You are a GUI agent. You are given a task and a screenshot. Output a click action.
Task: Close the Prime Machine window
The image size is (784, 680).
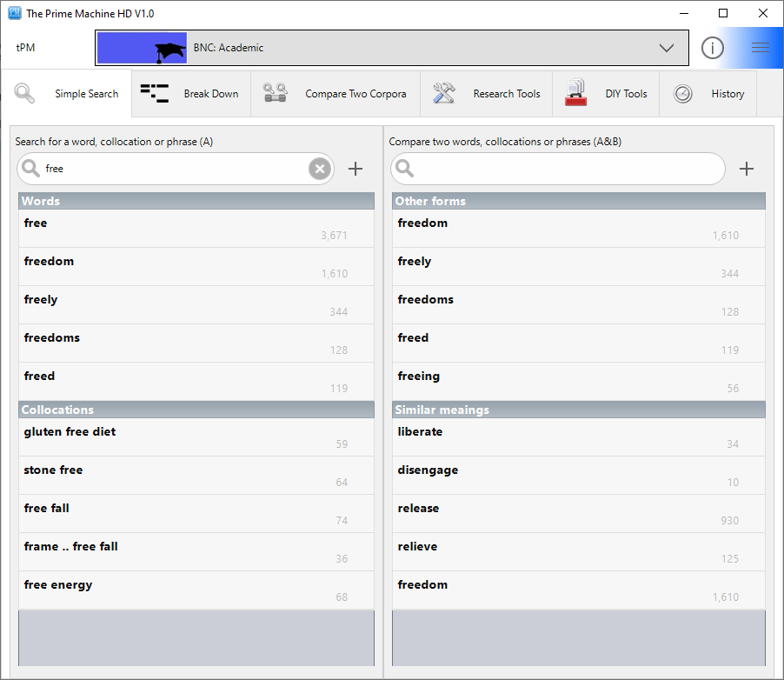pyautogui.click(x=762, y=13)
